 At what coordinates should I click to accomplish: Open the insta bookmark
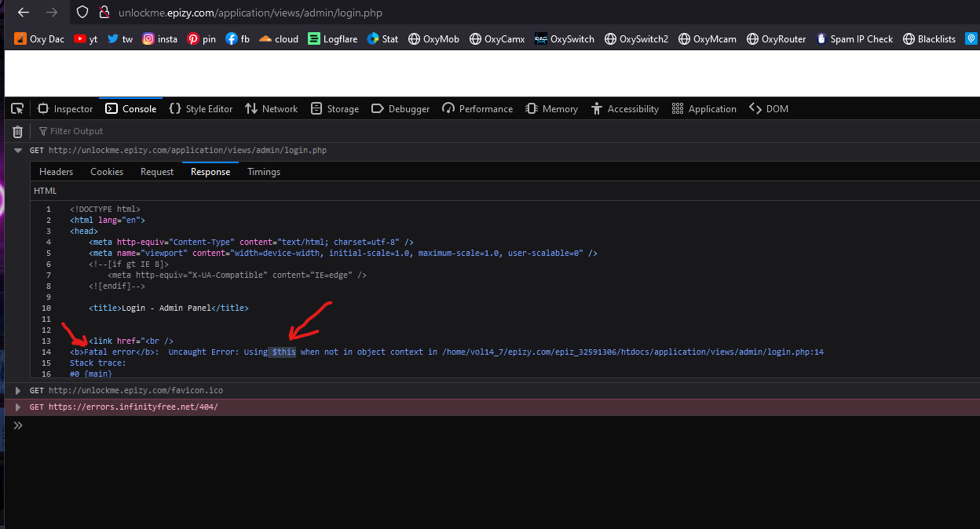pyautogui.click(x=159, y=38)
